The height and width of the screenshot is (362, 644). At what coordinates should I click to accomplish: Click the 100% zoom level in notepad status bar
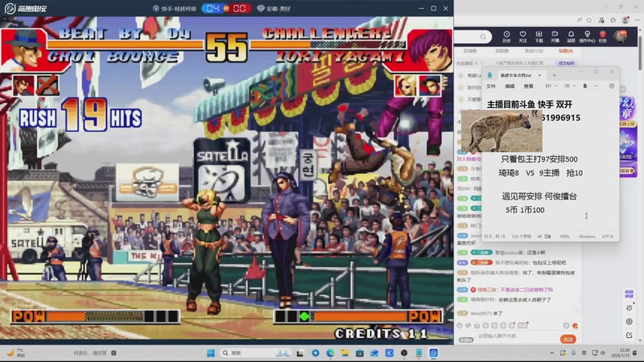click(x=564, y=237)
